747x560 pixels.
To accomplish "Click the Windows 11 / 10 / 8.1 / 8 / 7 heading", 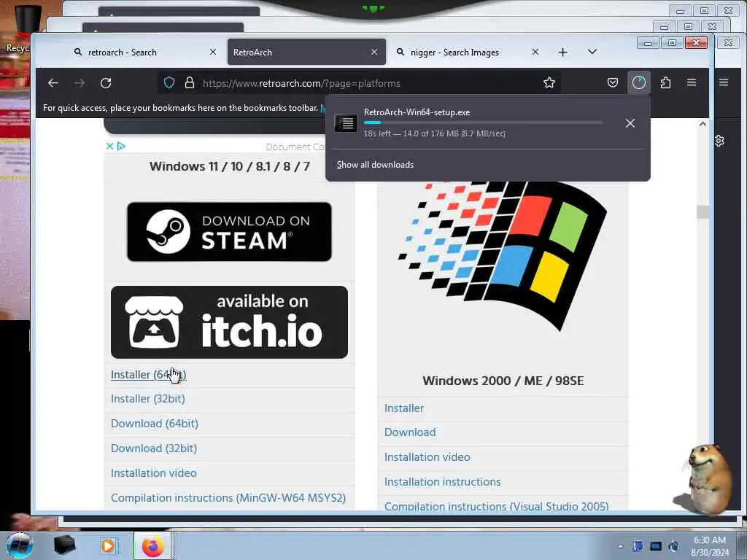I will (x=230, y=167).
